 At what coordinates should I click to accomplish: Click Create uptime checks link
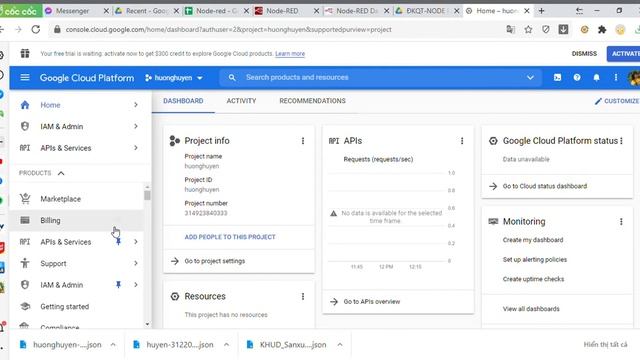click(x=533, y=279)
